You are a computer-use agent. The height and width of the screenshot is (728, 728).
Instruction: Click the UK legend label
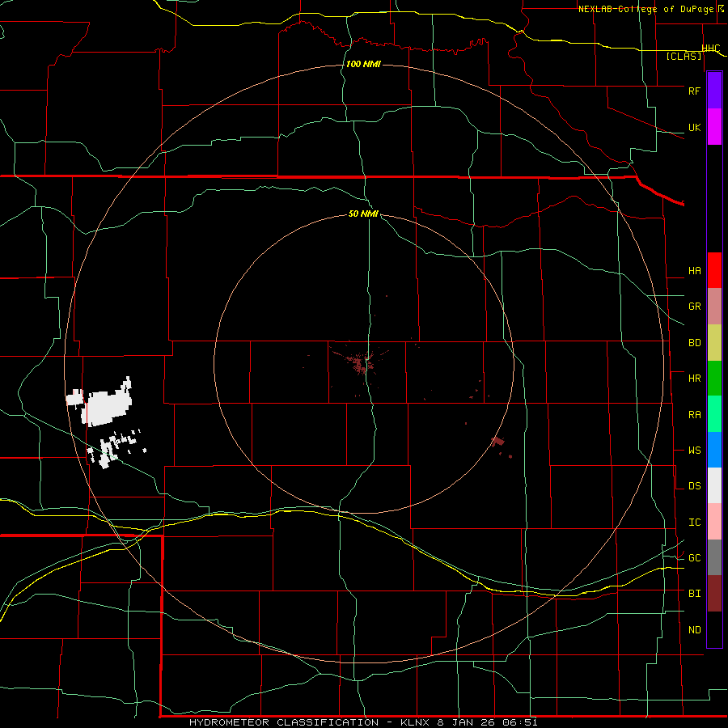[x=694, y=127]
